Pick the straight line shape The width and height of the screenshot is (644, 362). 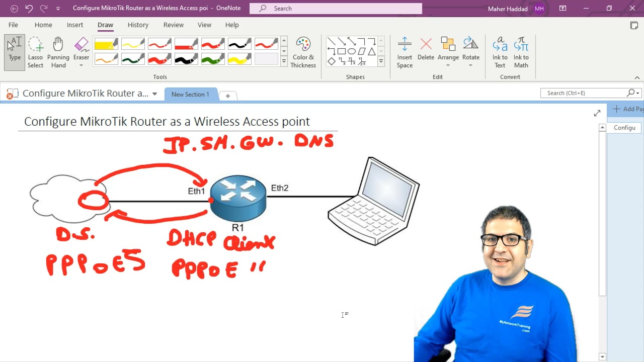[x=331, y=41]
